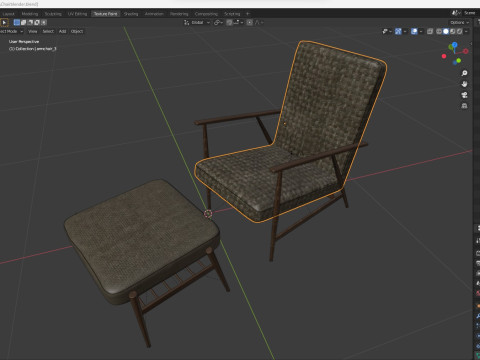The image size is (480, 360).
Task: Select the Select Box tool icon
Action: 4,22
